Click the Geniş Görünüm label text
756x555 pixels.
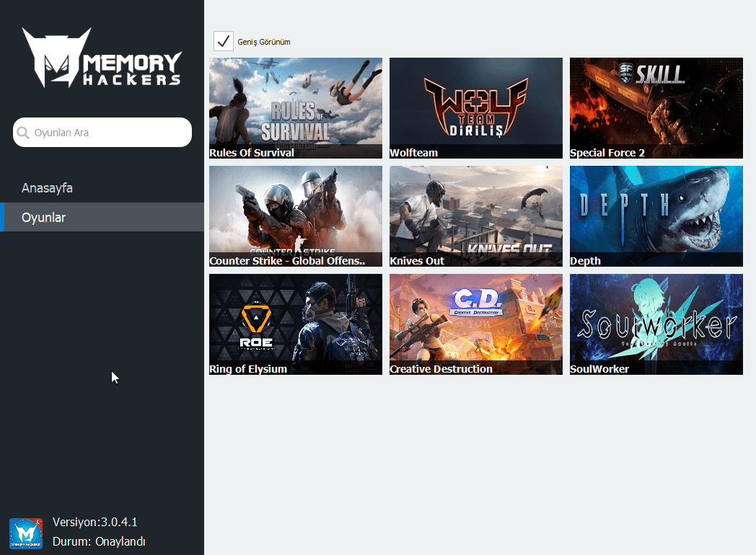(x=264, y=42)
